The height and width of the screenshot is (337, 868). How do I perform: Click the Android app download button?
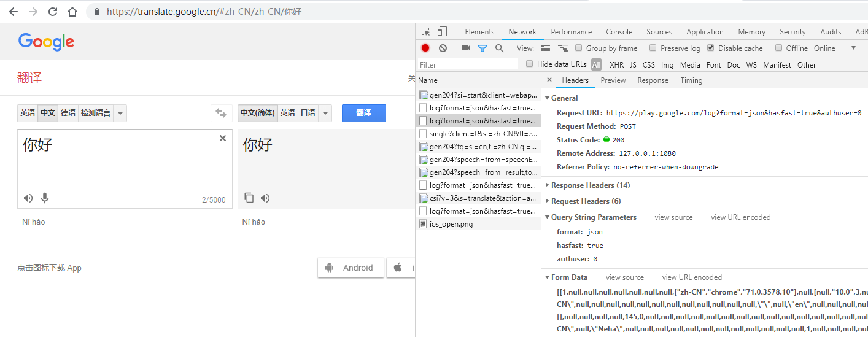[351, 268]
